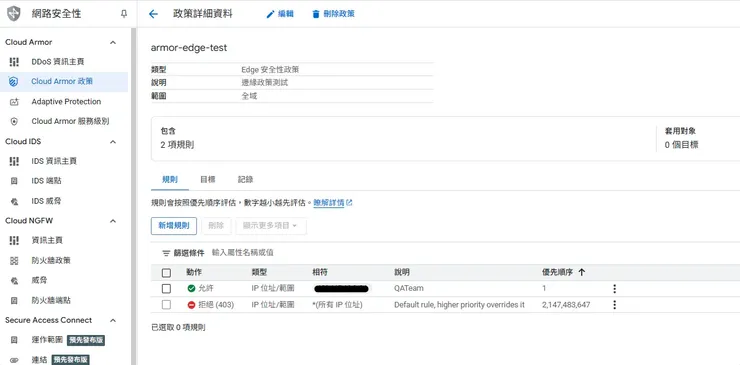Viewport: 740px width, 365px height.
Task: Switch to the 規則 tab
Action: click(x=170, y=179)
